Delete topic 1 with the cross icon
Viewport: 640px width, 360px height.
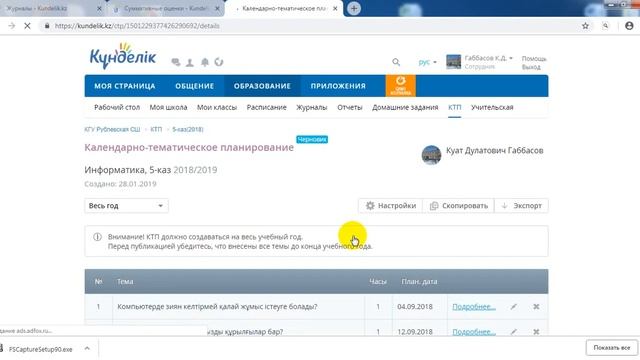pos(536,307)
